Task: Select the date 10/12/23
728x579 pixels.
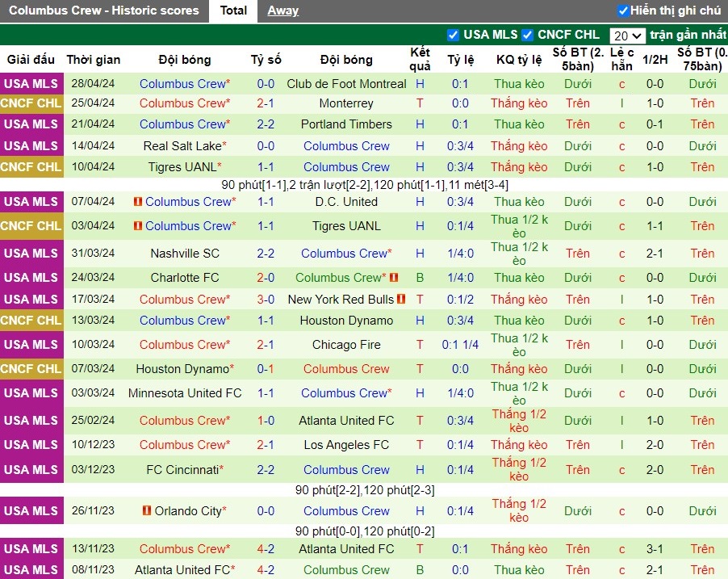Action: (x=93, y=445)
